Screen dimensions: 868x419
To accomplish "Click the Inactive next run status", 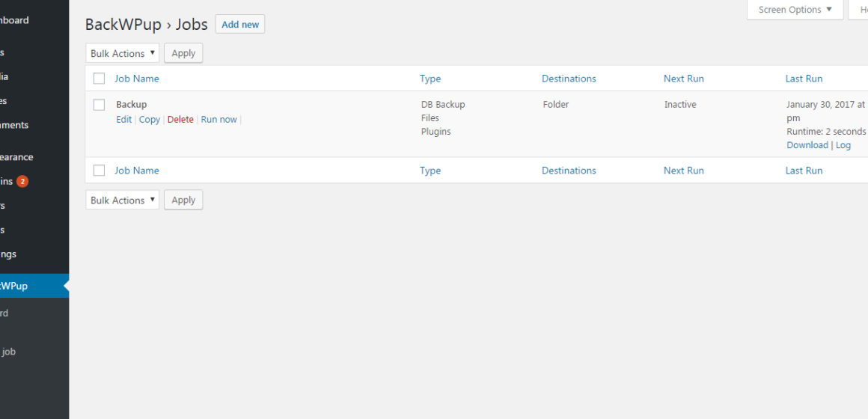I will (680, 105).
